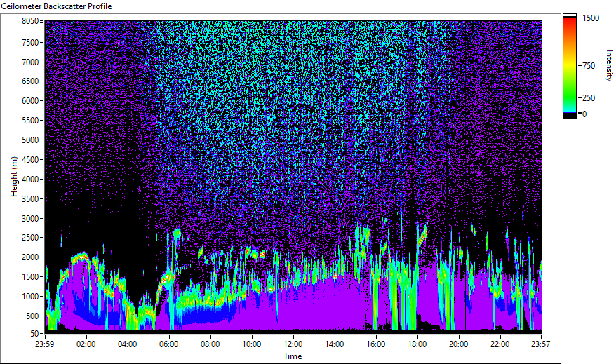
Task: Click the 7000 height tick label
Action: pos(30,62)
